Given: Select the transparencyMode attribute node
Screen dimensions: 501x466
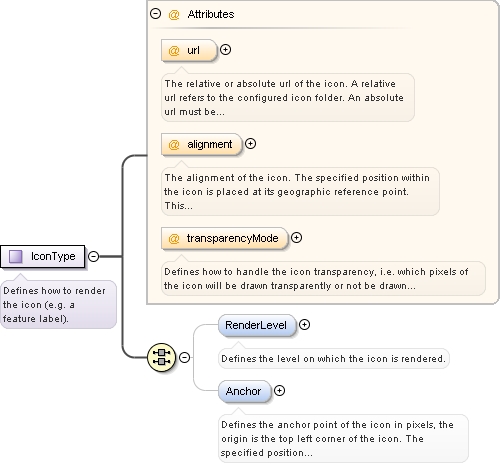Looking at the screenshot, I should tap(224, 238).
